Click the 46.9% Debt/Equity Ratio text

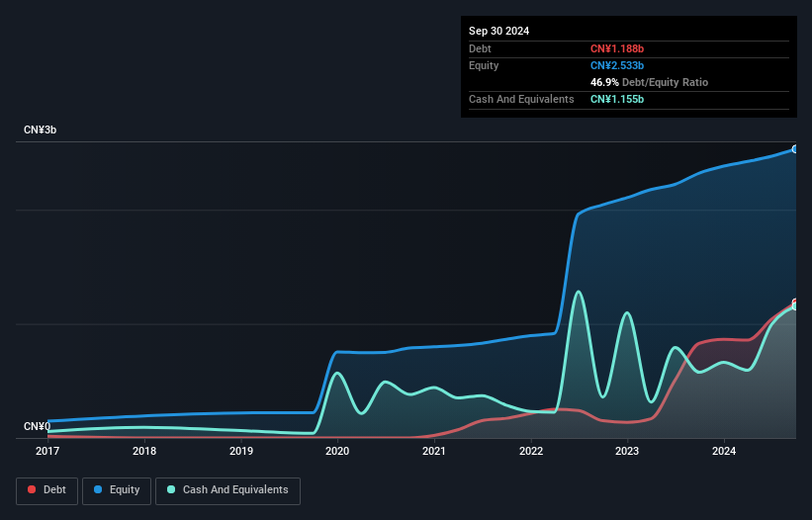pyautogui.click(x=649, y=82)
